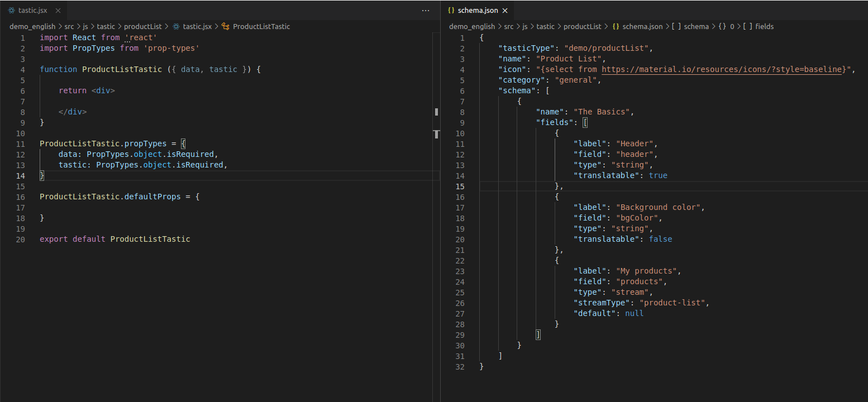Open the productList breadcrumb in the left editor

click(143, 26)
